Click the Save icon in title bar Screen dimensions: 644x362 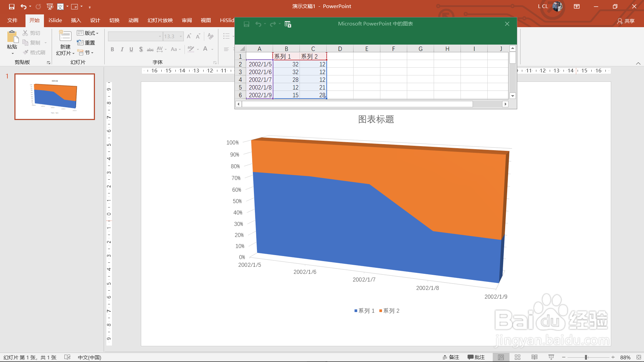pos(12,6)
